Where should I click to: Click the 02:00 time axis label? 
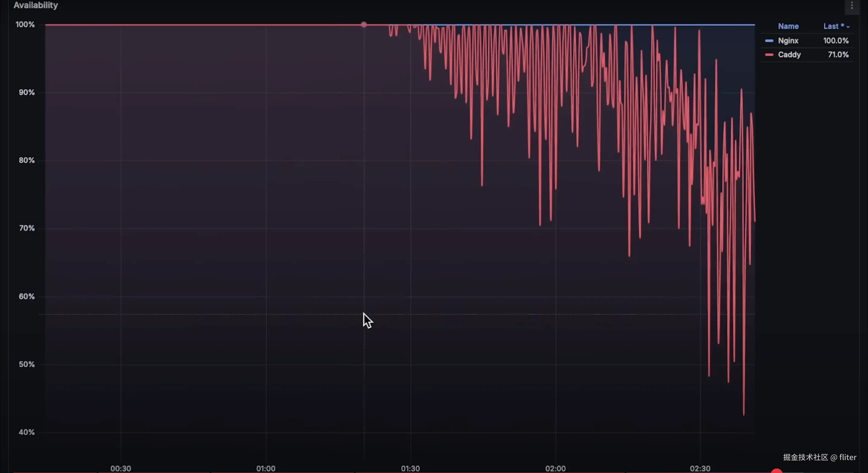click(555, 468)
